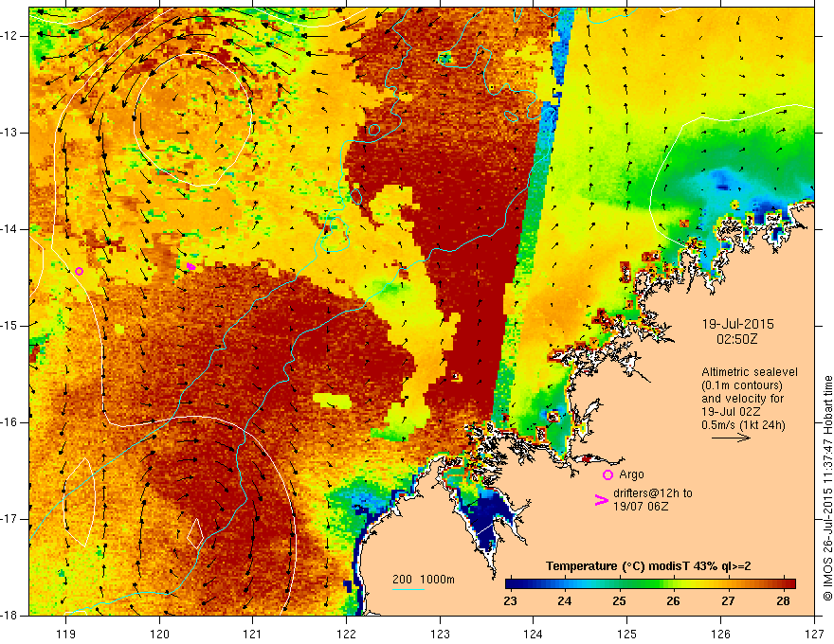Click the '27' tick label on the colour bar
Screen dimensions: 834x644
pyautogui.click(x=728, y=601)
